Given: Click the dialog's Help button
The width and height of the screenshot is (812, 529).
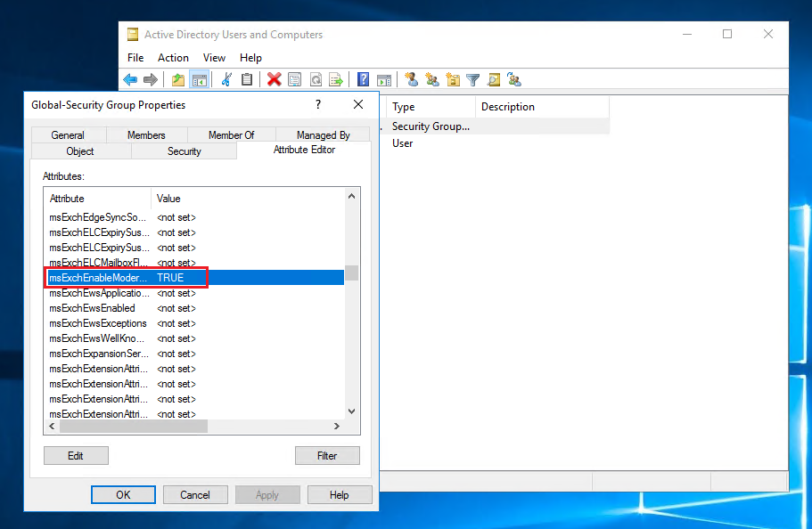Looking at the screenshot, I should [x=340, y=495].
